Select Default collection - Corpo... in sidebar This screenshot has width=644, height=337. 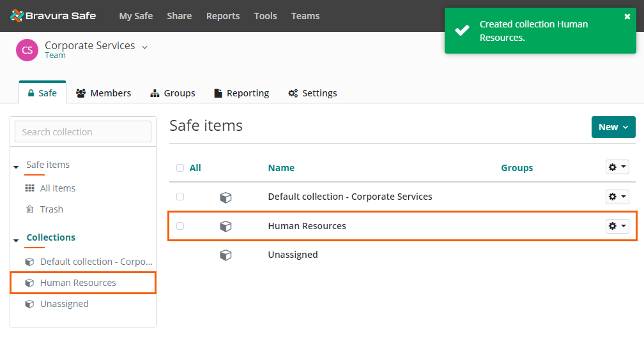click(x=96, y=262)
